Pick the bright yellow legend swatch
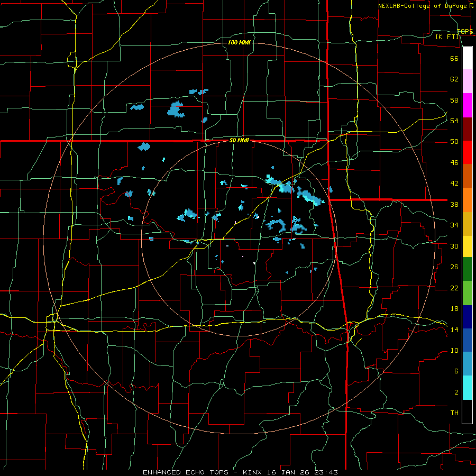Image resolution: width=476 pixels, height=476 pixels. [x=467, y=246]
